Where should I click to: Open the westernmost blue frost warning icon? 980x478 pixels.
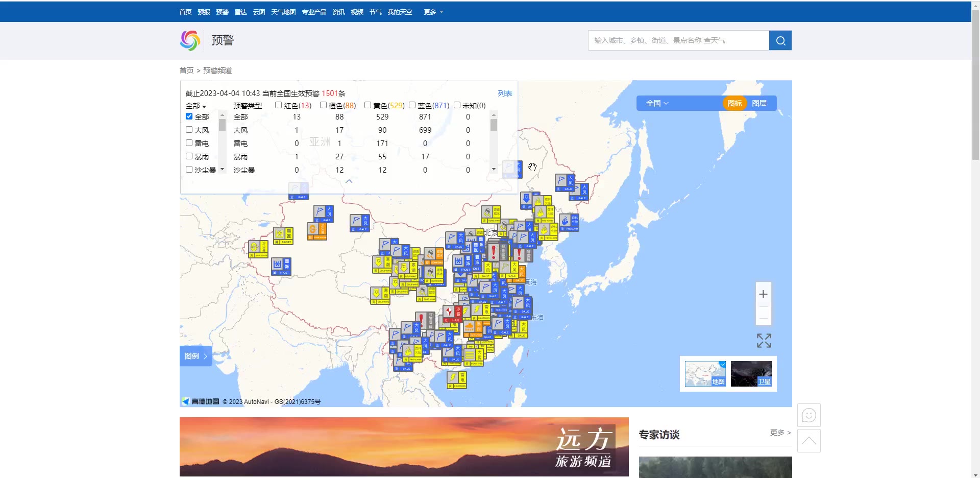click(x=281, y=267)
